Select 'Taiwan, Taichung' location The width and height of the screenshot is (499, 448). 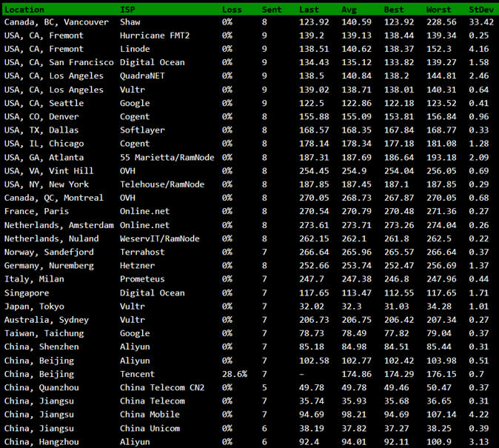[44, 334]
